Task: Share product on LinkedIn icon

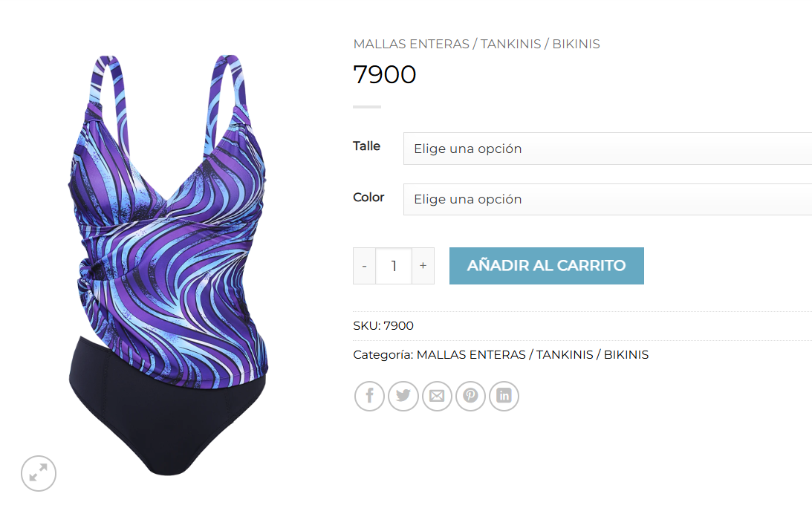Action: 504,396
